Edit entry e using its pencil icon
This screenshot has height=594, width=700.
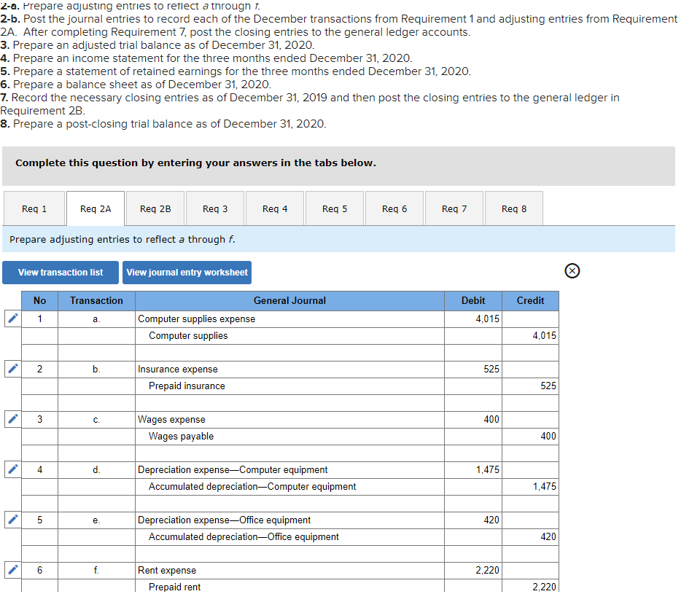click(12, 520)
